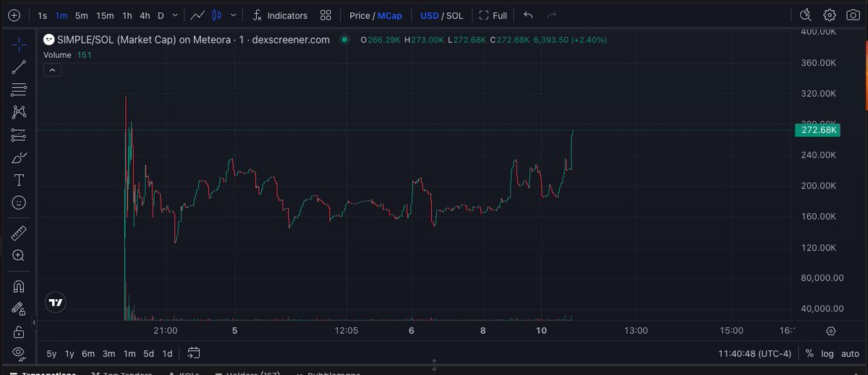Open chart style dropdown arrow
Image resolution: width=868 pixels, height=375 pixels.
233,15
